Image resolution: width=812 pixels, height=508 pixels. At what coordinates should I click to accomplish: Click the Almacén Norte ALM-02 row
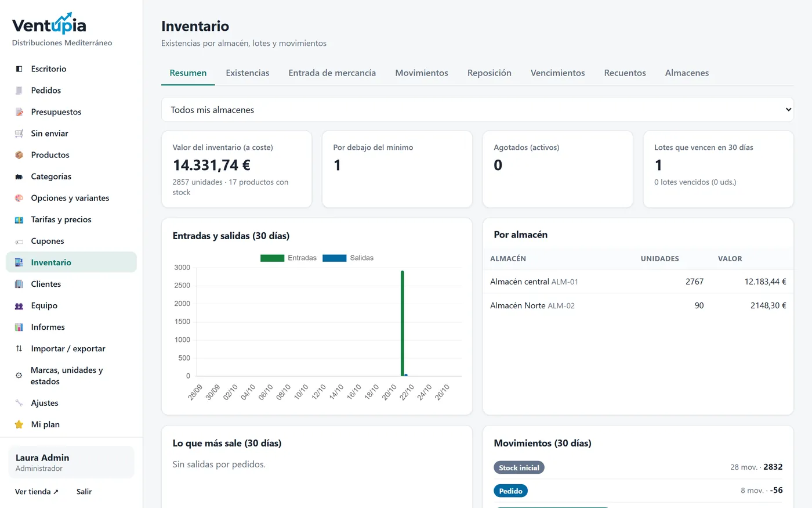point(638,305)
